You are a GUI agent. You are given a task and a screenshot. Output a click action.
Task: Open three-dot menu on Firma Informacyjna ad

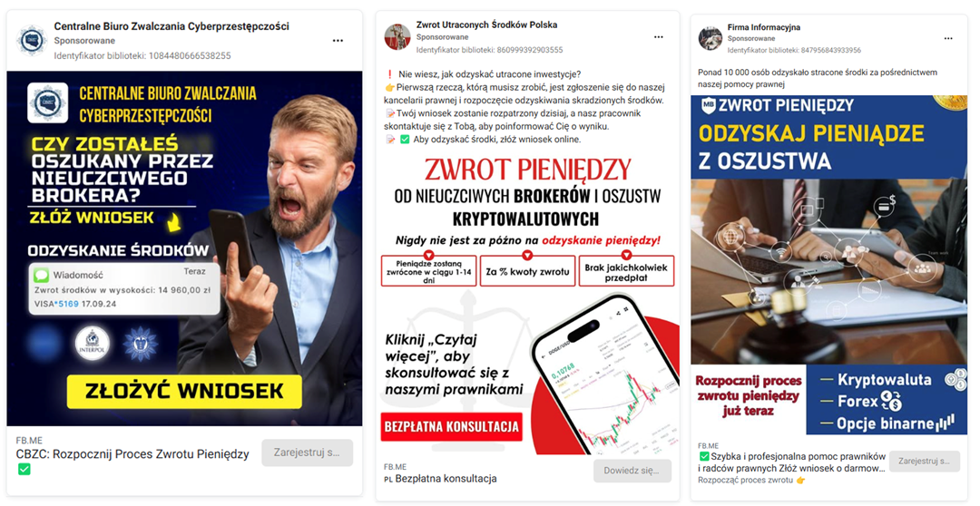[948, 38]
